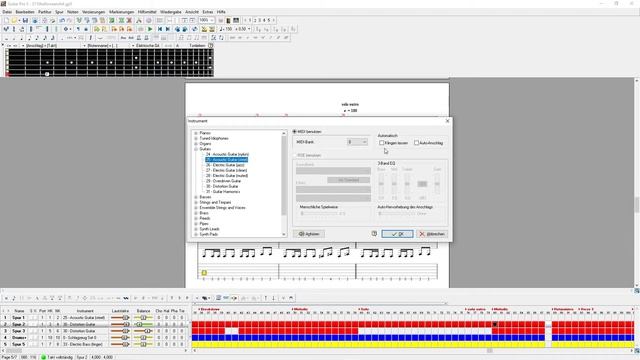Open the Datei menu
Screen dimensions: 640x360
point(7,12)
